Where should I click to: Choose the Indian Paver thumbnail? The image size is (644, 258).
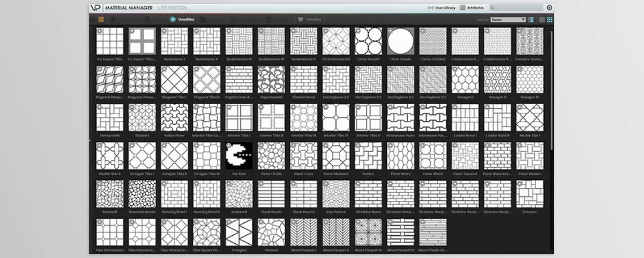coord(174,118)
